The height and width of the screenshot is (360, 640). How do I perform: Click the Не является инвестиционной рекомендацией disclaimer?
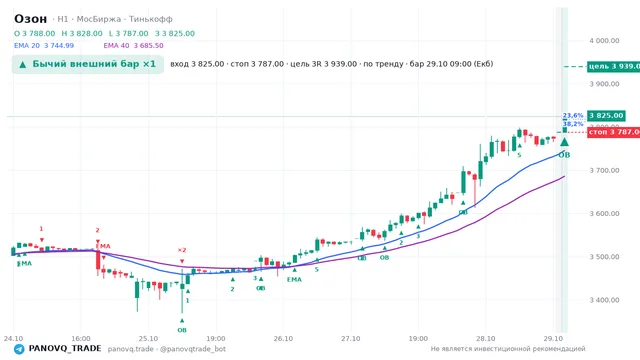[508, 349]
